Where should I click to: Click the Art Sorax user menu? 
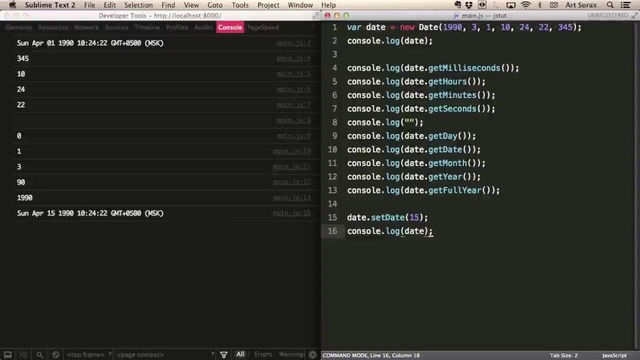pos(580,5)
